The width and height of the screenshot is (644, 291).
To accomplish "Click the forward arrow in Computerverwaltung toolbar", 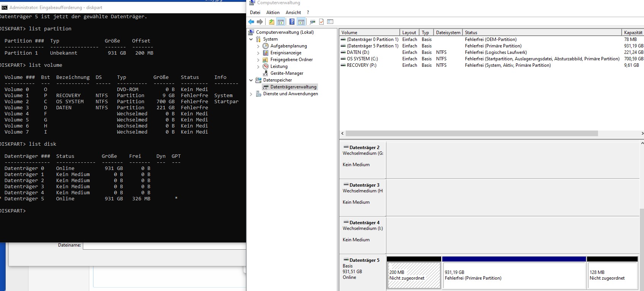I will 260,22.
